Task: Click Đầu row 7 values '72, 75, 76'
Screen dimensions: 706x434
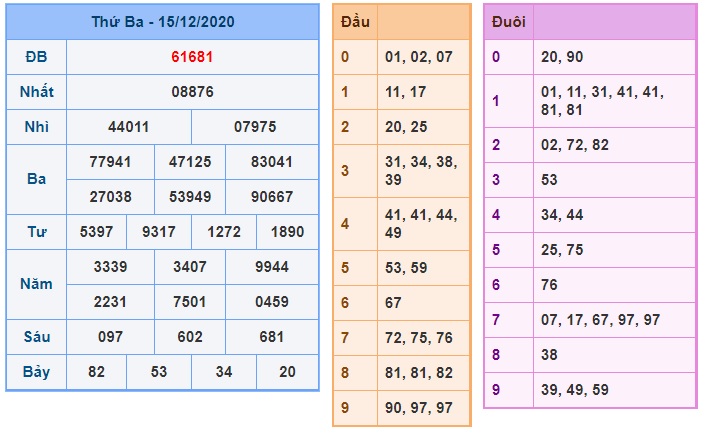Action: click(419, 338)
